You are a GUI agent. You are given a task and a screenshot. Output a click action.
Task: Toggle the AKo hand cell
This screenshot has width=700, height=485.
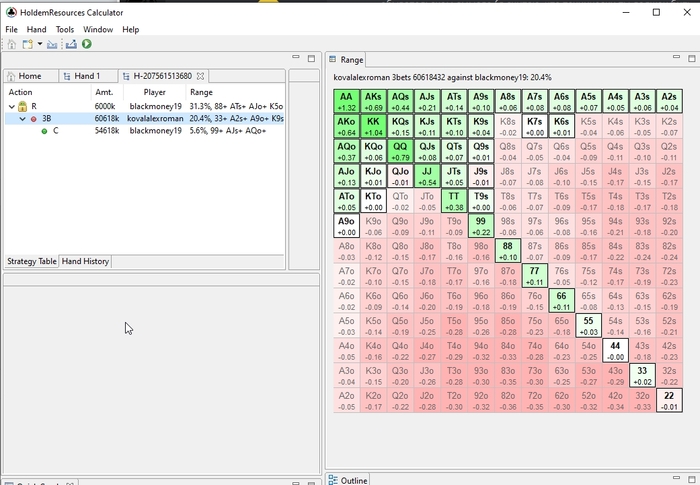coord(346,126)
